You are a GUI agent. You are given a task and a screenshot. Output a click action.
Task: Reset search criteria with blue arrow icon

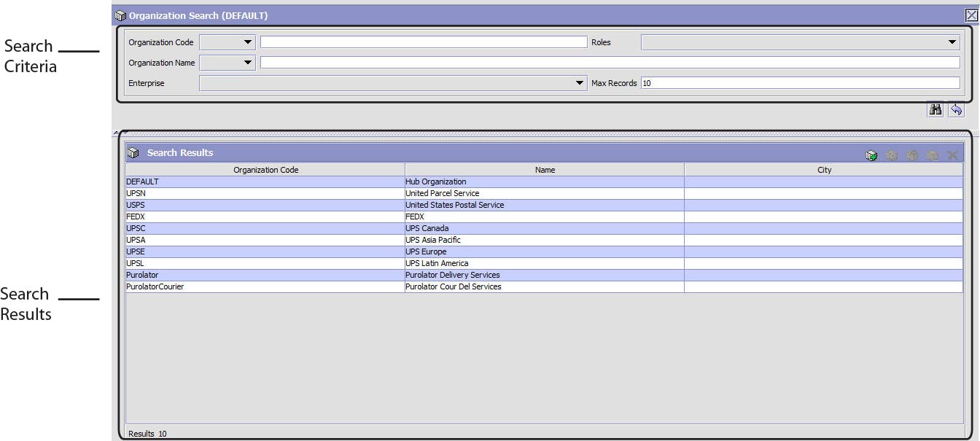click(x=956, y=109)
